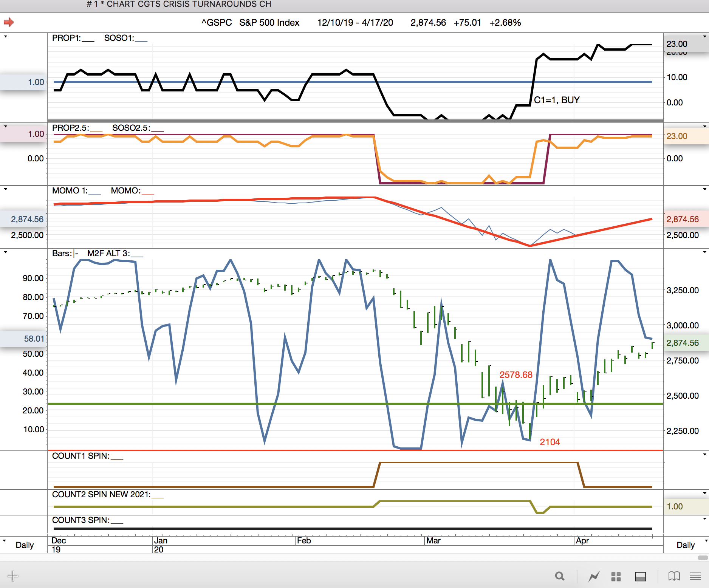Click the 12/10/19 - 4/17/20 date range

point(355,23)
